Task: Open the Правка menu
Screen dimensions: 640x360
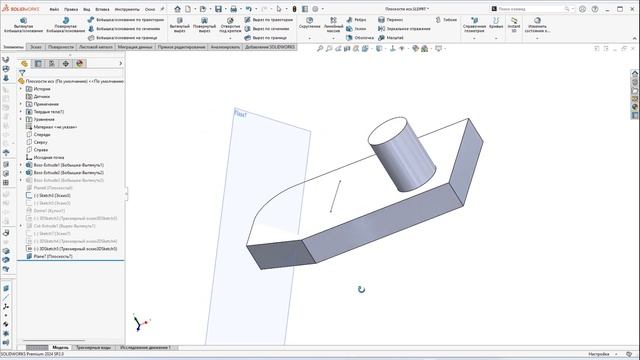Action: click(x=71, y=9)
